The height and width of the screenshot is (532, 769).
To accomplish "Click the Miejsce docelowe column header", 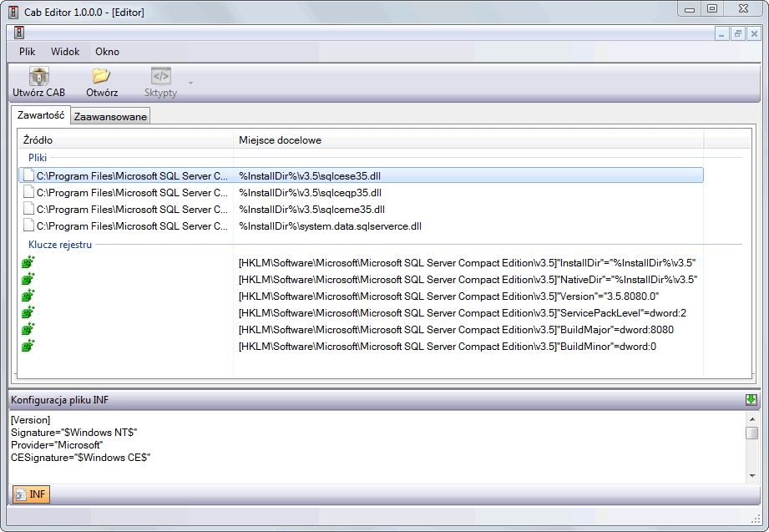I will tap(468, 139).
